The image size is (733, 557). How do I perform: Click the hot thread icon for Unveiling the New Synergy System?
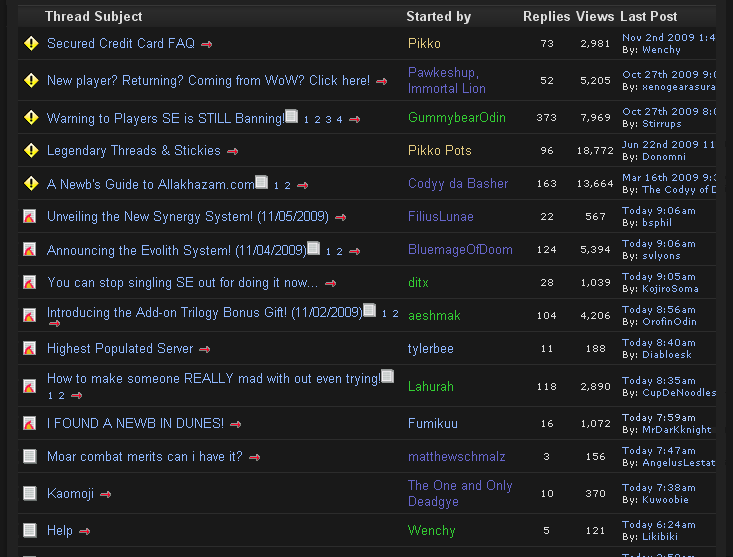click(x=31, y=217)
